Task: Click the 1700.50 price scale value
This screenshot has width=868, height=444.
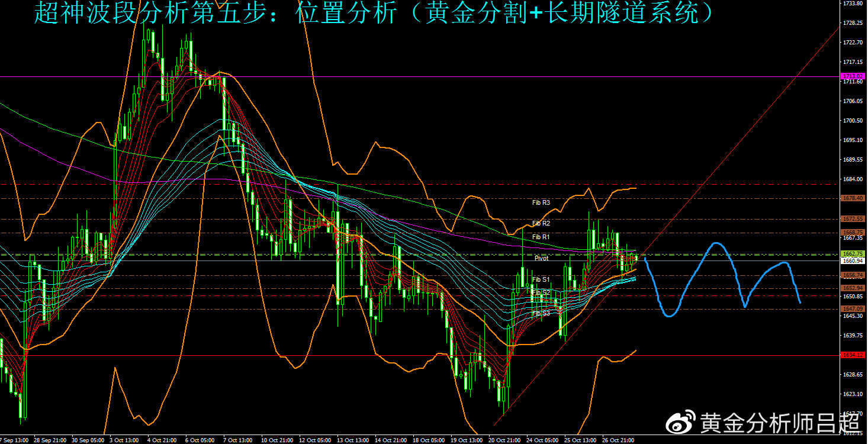Action: [853, 121]
